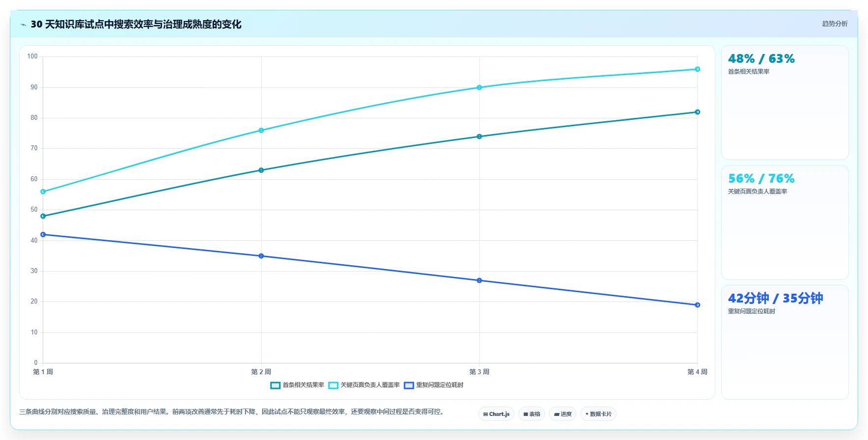
Task: Click the 关键页面负责人覆盖率 caption in the second card
Action: (758, 192)
